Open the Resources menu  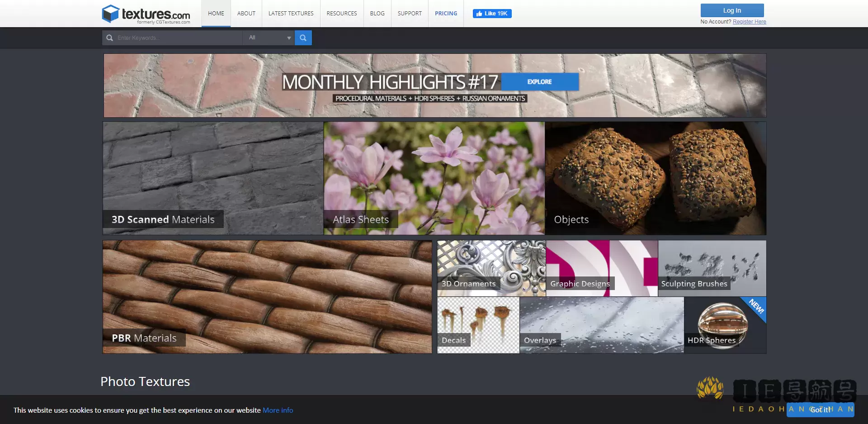point(342,14)
